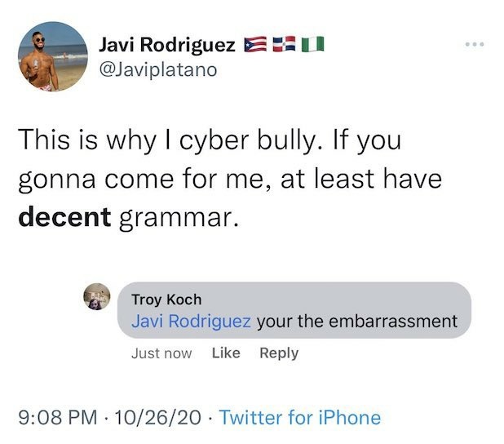Viewport: 504px width, 444px height.
Task: Like Troy Koch's comment
Action: pos(224,353)
